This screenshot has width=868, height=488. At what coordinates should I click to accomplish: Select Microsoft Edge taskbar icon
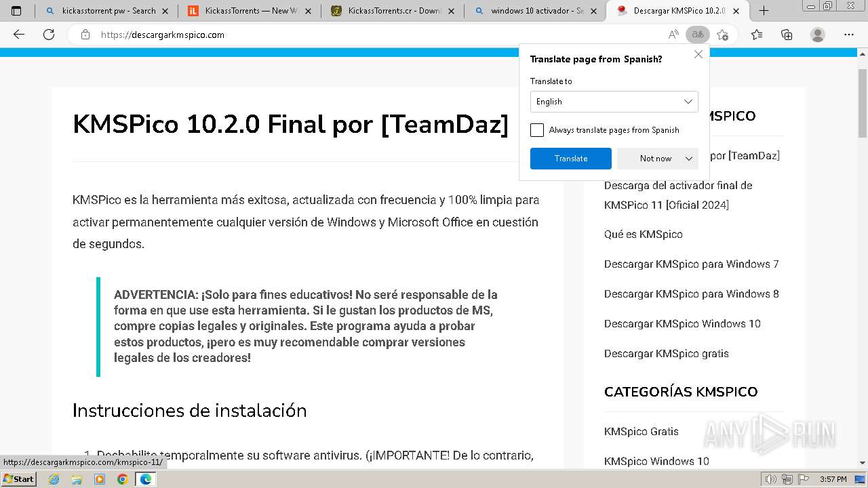pos(145,479)
